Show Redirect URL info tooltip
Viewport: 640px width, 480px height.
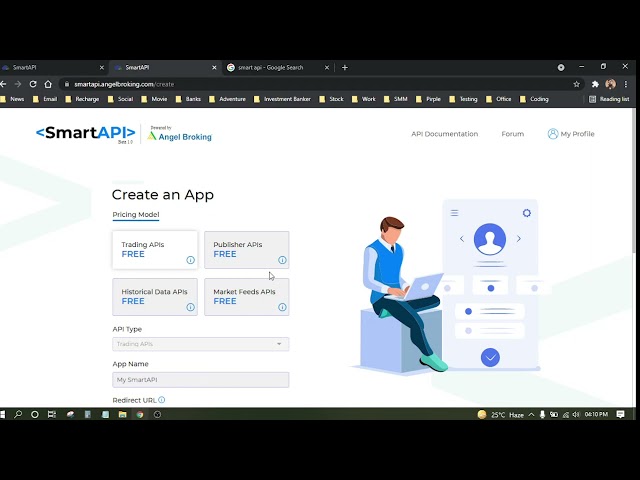(162, 400)
